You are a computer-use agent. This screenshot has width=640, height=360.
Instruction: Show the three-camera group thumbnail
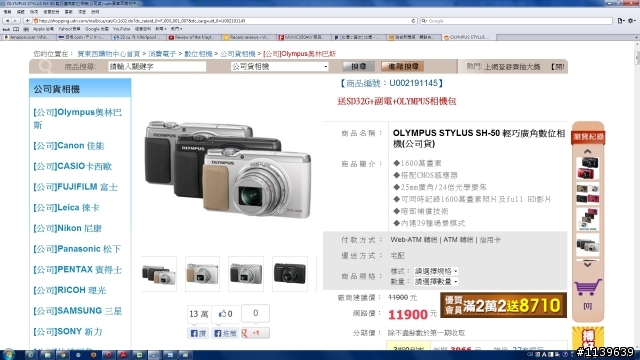pos(159,274)
